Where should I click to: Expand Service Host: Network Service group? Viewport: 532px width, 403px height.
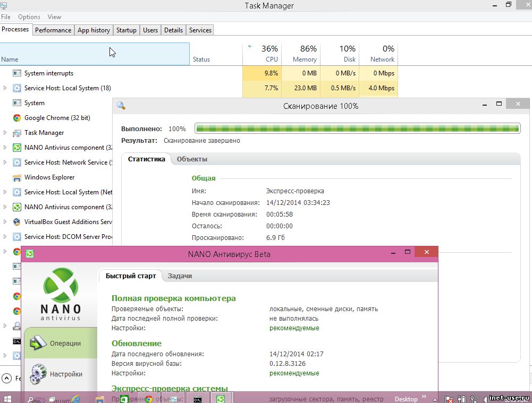[5, 162]
